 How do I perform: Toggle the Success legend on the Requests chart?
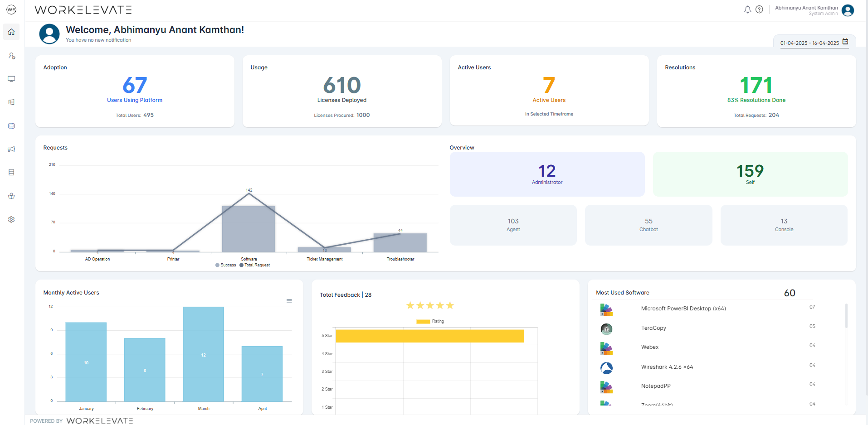225,265
